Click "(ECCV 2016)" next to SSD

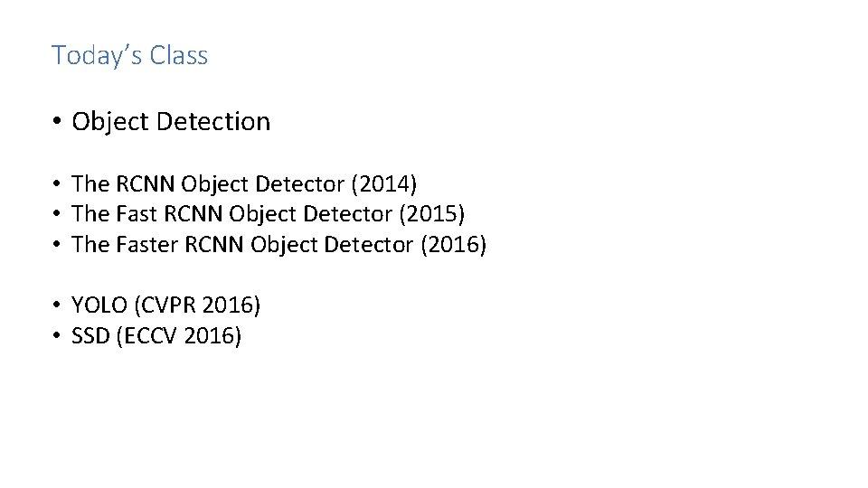point(179,336)
